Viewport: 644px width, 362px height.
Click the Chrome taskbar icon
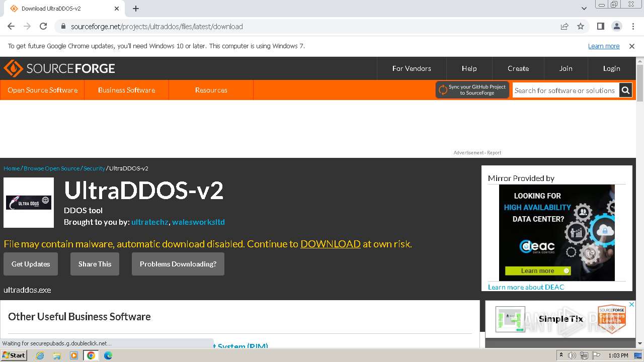(91, 355)
